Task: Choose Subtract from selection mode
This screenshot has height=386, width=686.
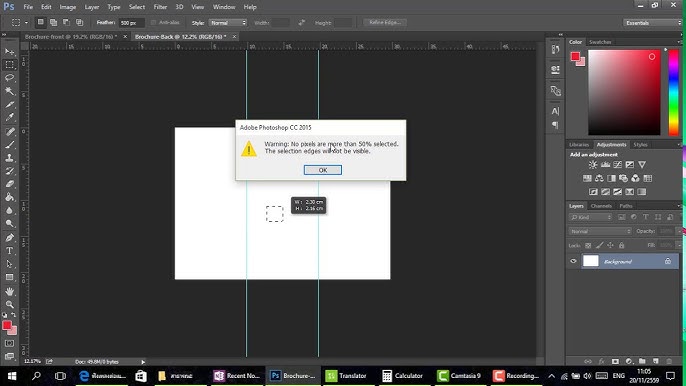Action: pos(66,22)
